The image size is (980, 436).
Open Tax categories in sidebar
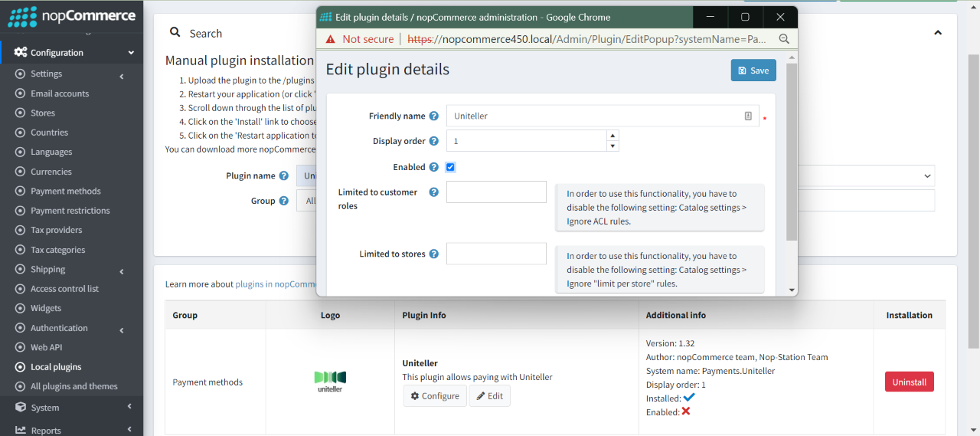(x=58, y=250)
